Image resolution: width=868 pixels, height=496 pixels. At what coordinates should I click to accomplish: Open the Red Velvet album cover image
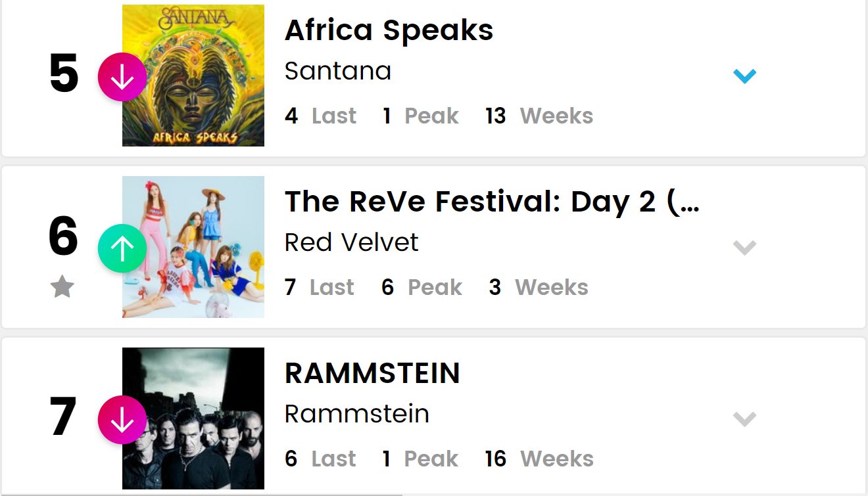[x=193, y=247]
